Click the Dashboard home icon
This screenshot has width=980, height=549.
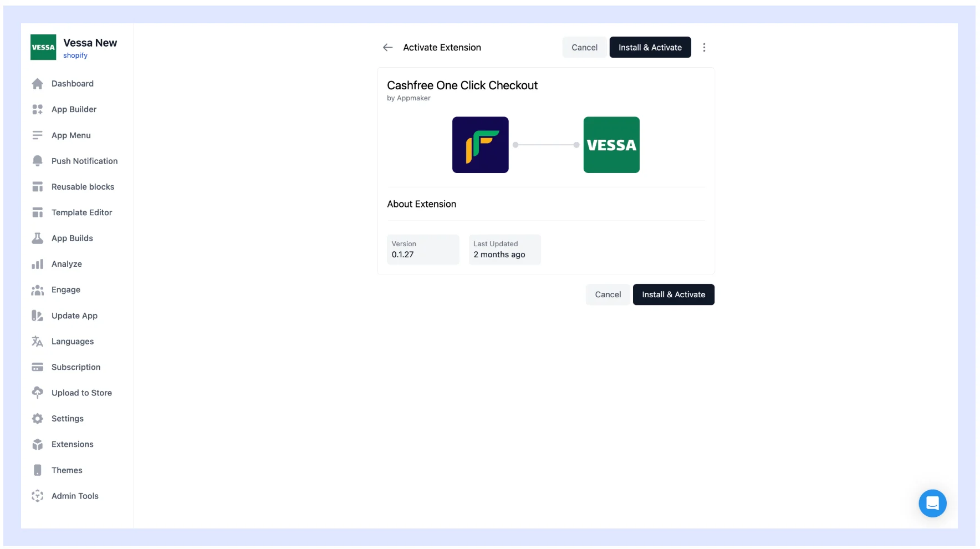click(37, 84)
